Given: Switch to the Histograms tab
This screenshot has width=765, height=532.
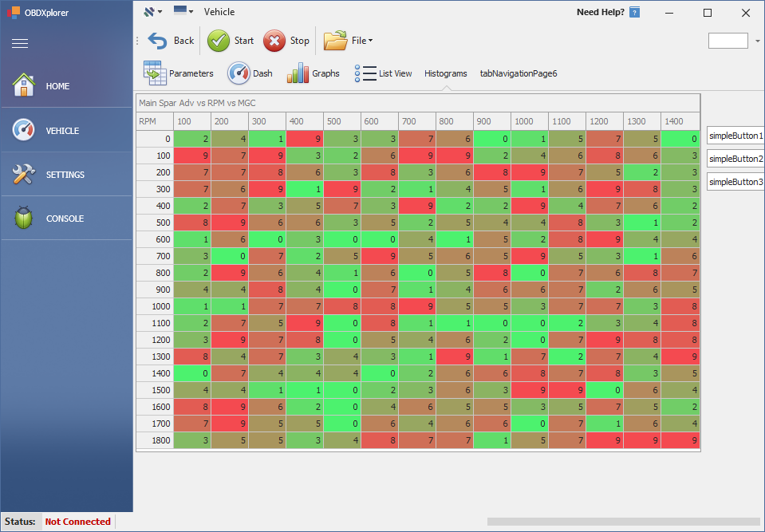Looking at the screenshot, I should tap(445, 73).
